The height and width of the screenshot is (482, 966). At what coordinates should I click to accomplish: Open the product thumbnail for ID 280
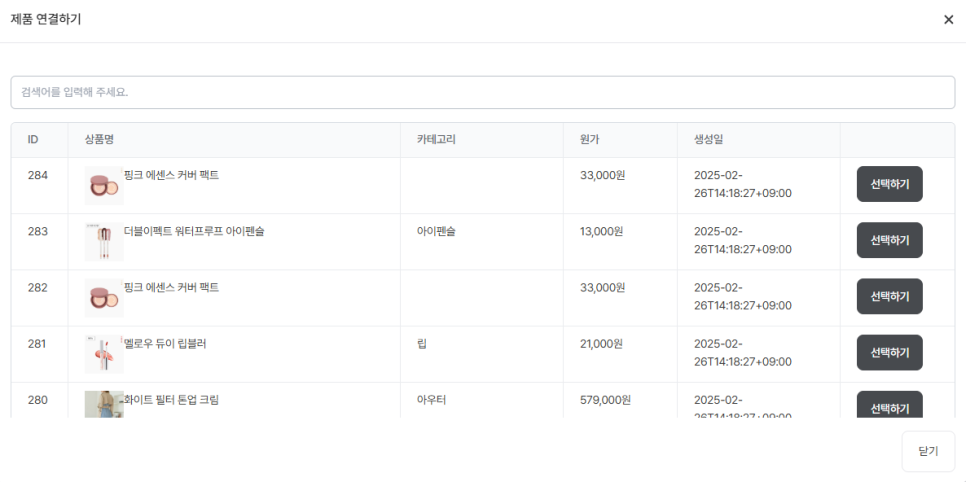[103, 404]
